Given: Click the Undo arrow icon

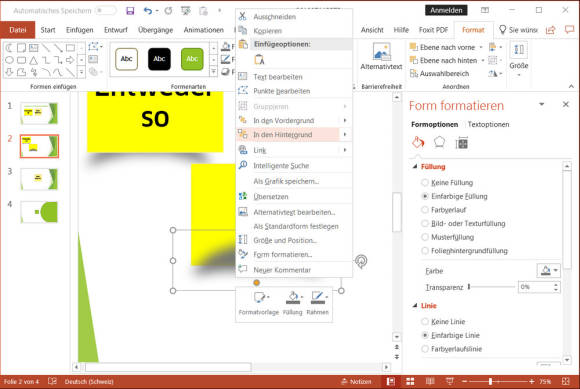Looking at the screenshot, I should pyautogui.click(x=148, y=11).
